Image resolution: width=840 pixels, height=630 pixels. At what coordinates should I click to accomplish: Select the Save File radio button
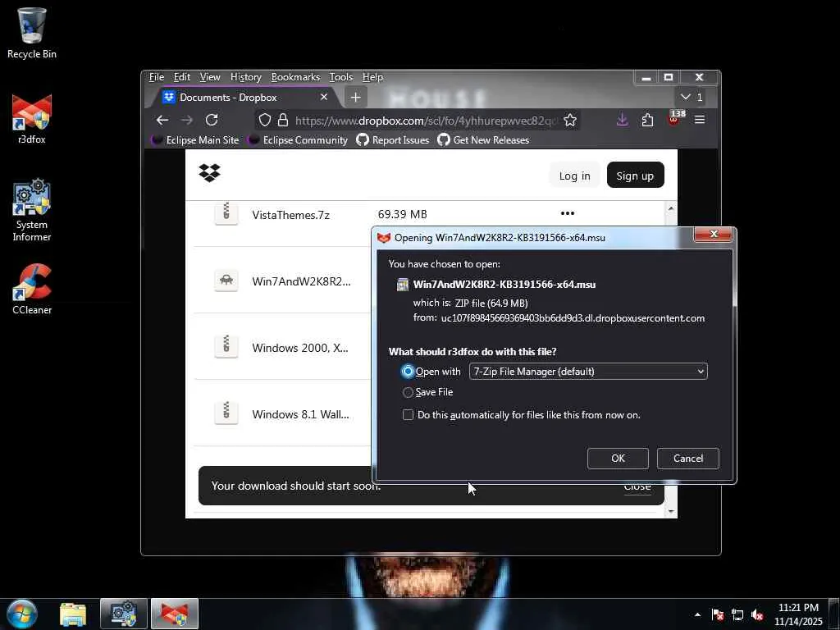tap(408, 393)
